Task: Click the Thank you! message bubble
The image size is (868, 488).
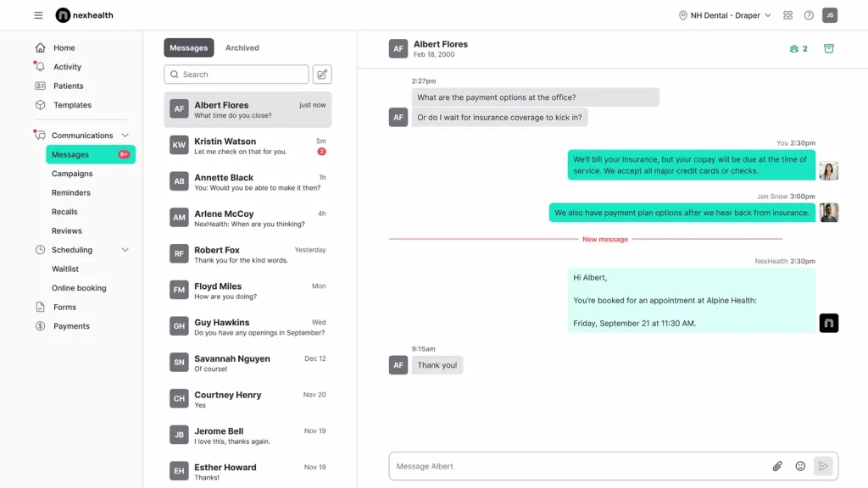Action: pos(437,365)
